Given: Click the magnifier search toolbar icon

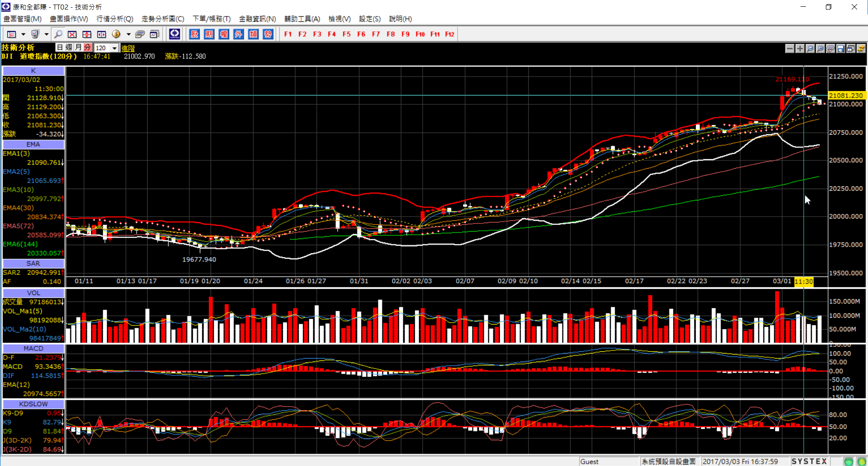Looking at the screenshot, I should [58, 34].
